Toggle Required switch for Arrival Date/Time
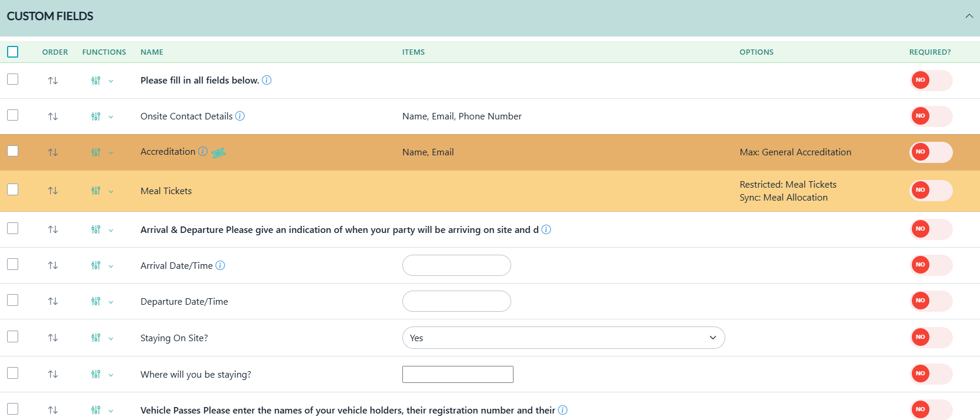This screenshot has height=420, width=980. pyautogui.click(x=931, y=265)
